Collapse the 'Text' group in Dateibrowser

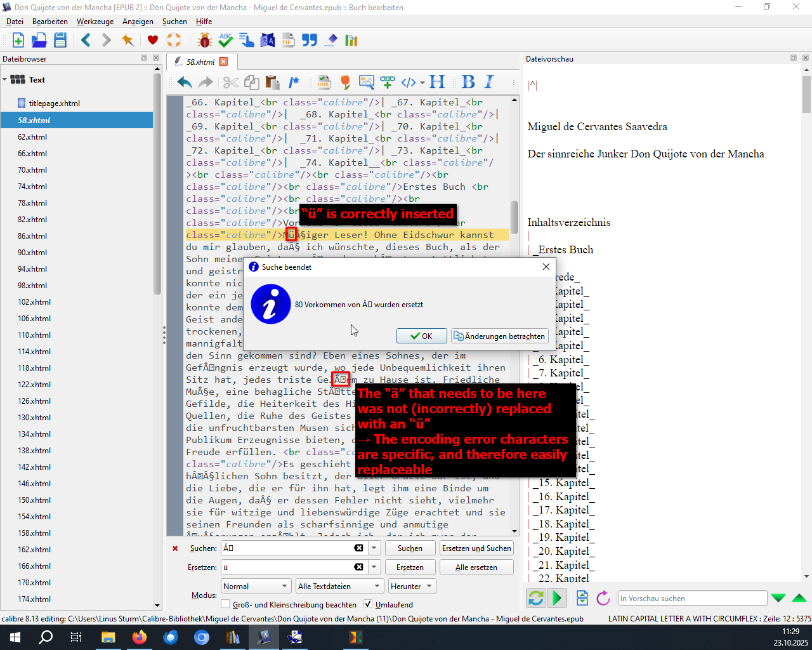(5, 80)
